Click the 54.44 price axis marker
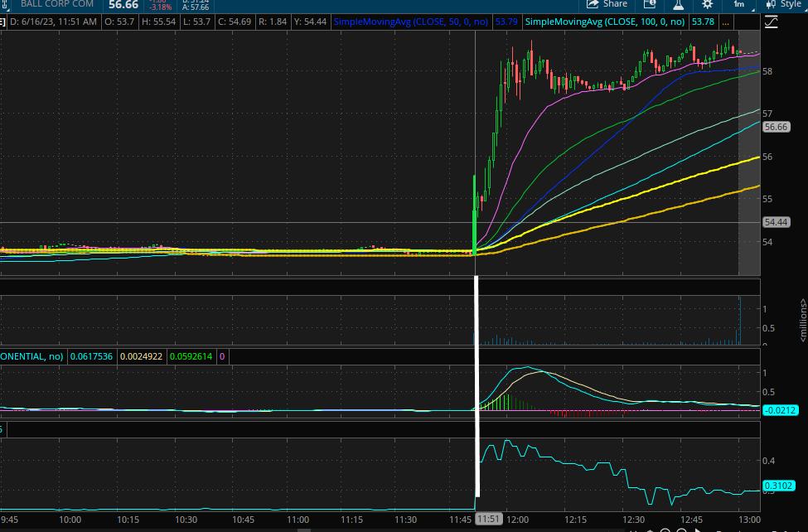This screenshot has height=532, width=808. (x=776, y=222)
